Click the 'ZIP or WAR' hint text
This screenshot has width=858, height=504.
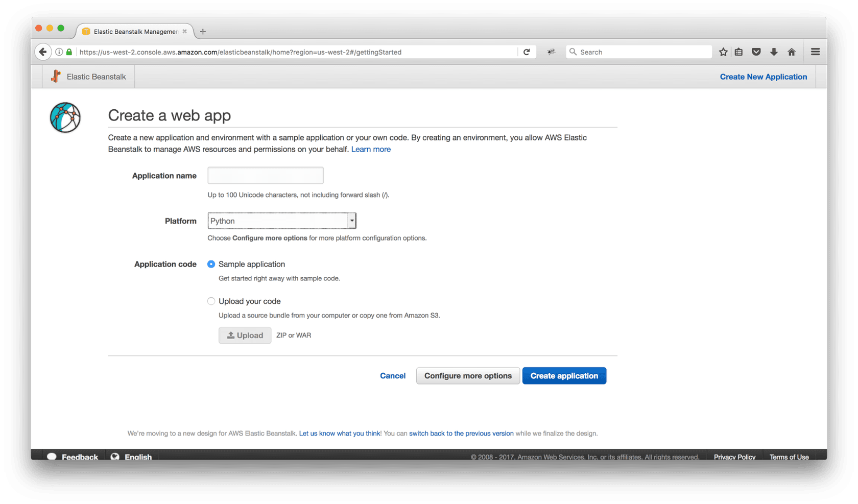[294, 335]
